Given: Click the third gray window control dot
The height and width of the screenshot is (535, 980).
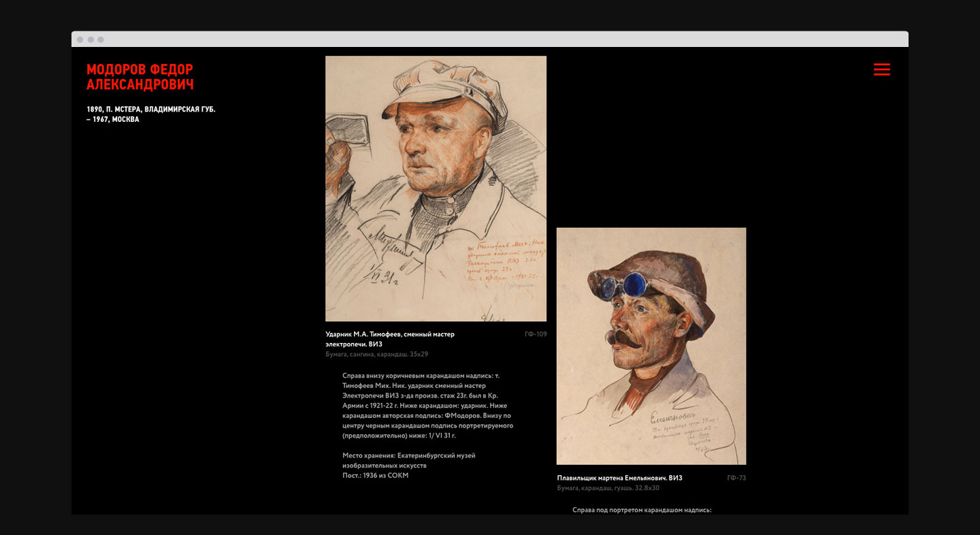Looking at the screenshot, I should pyautogui.click(x=101, y=39).
